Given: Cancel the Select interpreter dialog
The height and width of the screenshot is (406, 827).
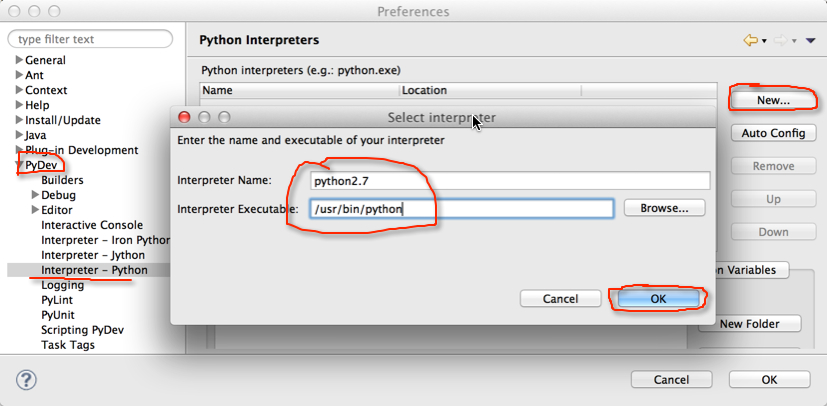Looking at the screenshot, I should (560, 298).
